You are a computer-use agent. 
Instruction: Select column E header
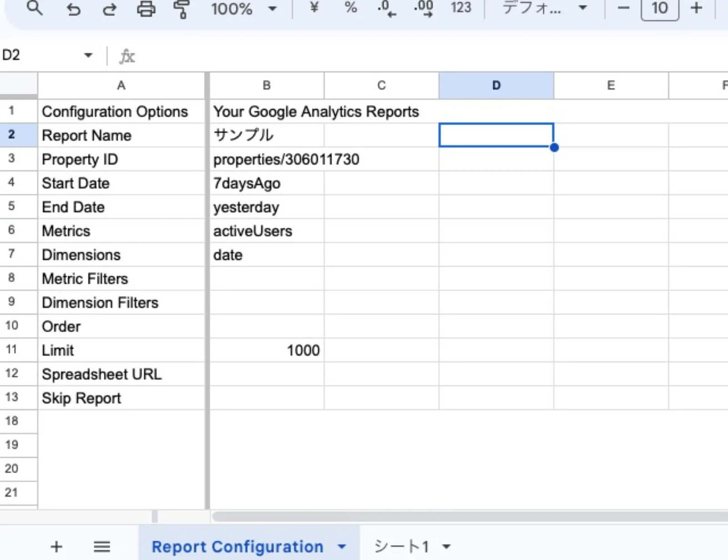(611, 85)
